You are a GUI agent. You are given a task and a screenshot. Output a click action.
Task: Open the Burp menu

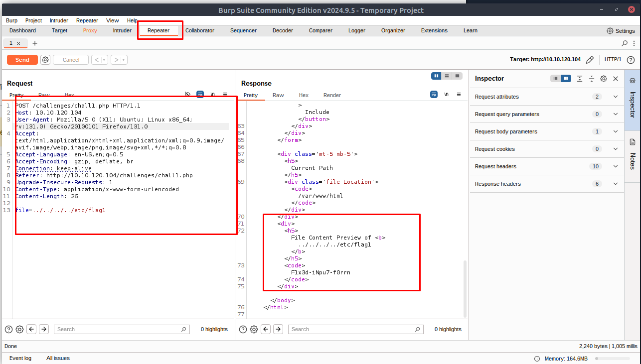point(11,20)
